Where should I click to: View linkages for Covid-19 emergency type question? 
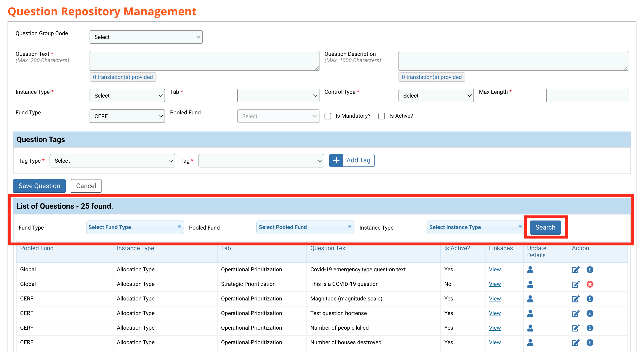[495, 270]
